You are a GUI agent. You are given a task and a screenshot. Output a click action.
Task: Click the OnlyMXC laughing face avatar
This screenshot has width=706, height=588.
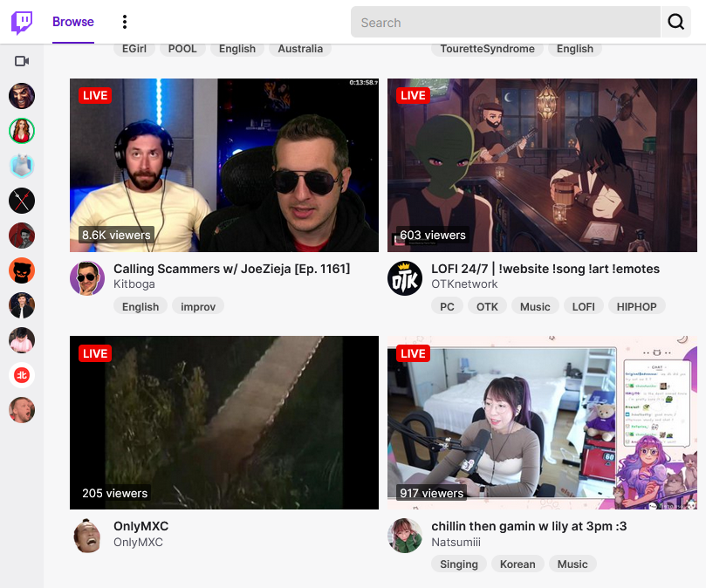click(87, 535)
